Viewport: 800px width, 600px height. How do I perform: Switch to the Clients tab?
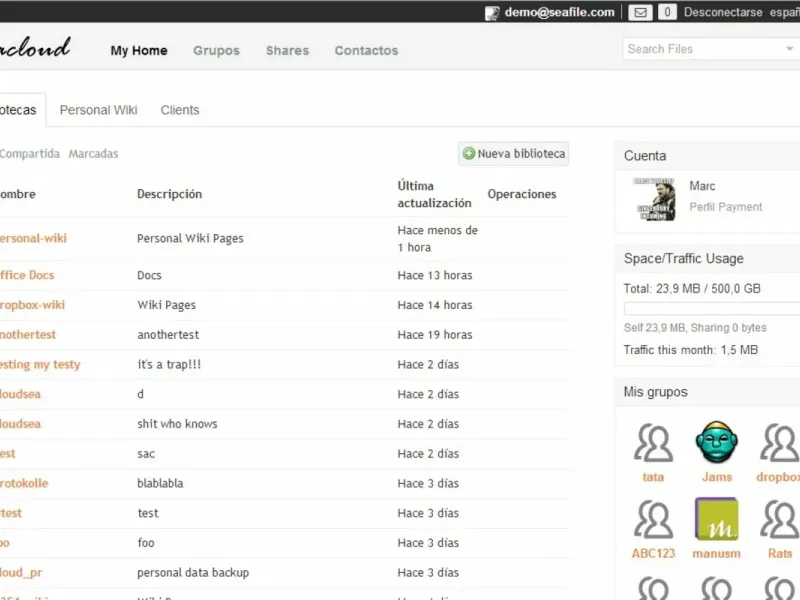[x=180, y=110]
